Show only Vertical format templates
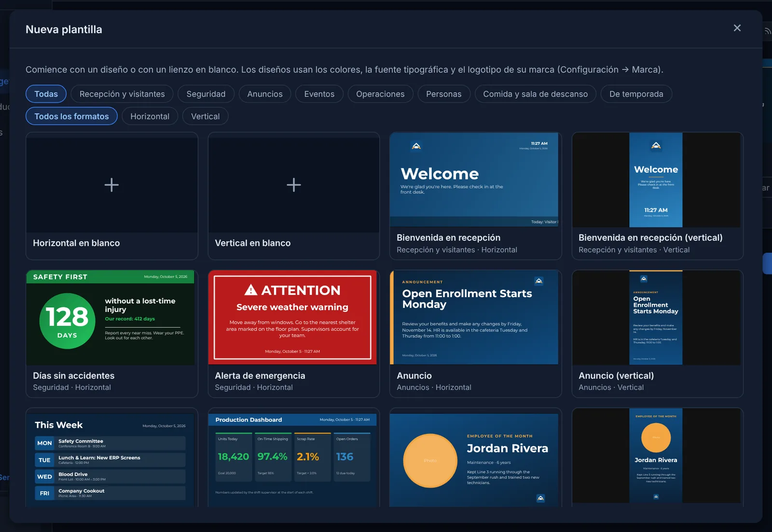The height and width of the screenshot is (532, 772). [205, 116]
